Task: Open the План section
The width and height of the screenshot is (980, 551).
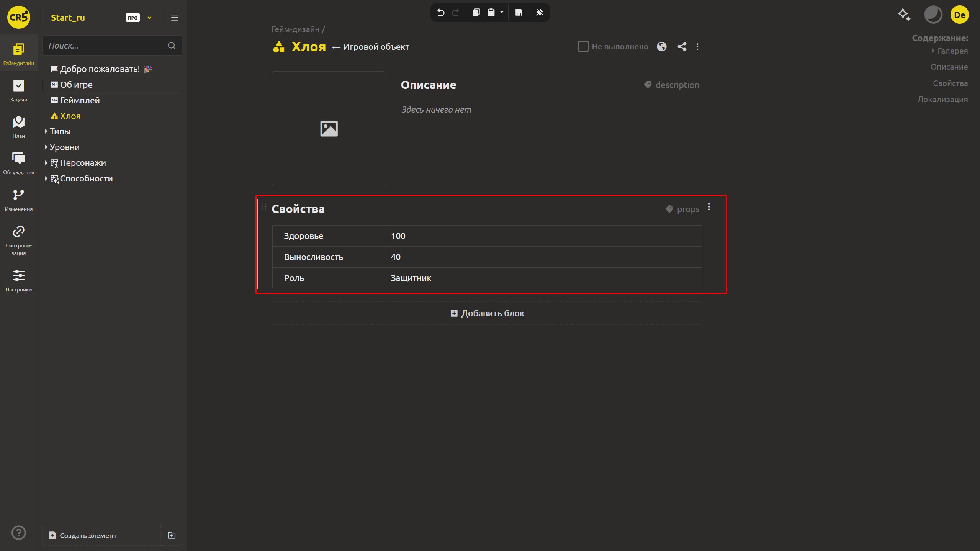Action: pyautogui.click(x=18, y=127)
